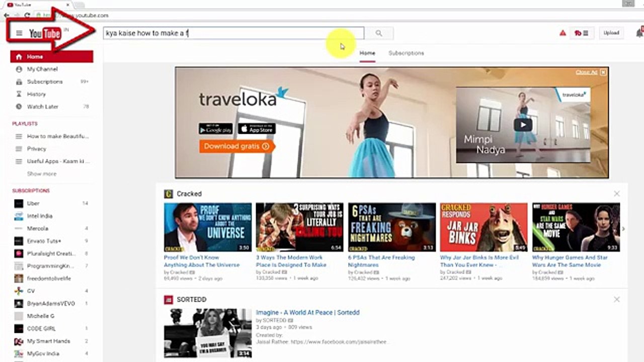Screen dimensions: 644x362
Task: Click the Home house icon in sidebar
Action: 19,57
